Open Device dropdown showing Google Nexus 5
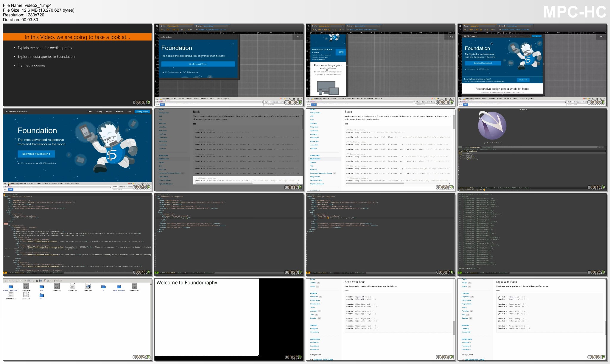Viewport: 610px width, 364px height. pos(331,26)
